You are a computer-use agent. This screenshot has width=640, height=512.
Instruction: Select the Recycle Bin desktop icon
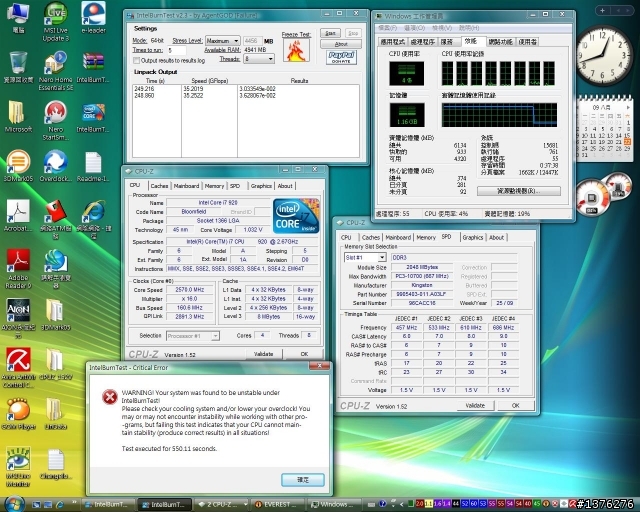pos(18,67)
